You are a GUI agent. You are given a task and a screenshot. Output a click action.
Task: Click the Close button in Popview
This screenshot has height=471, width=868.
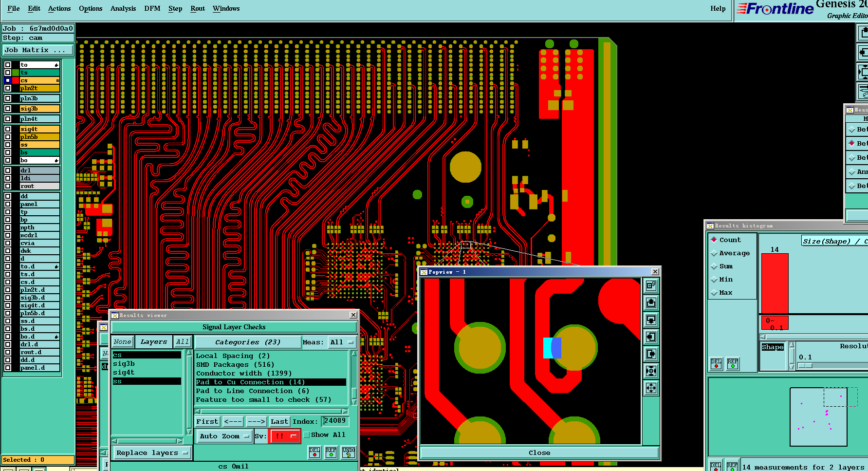(x=539, y=452)
